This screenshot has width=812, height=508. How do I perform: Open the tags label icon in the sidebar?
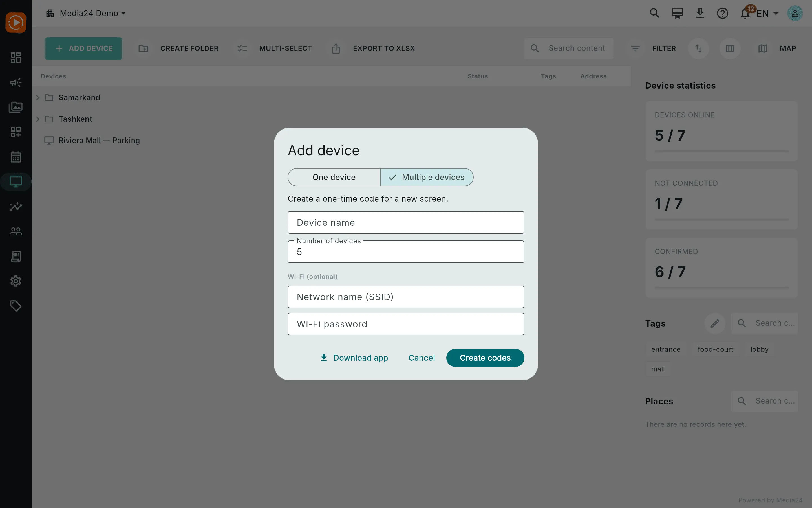coord(16,306)
